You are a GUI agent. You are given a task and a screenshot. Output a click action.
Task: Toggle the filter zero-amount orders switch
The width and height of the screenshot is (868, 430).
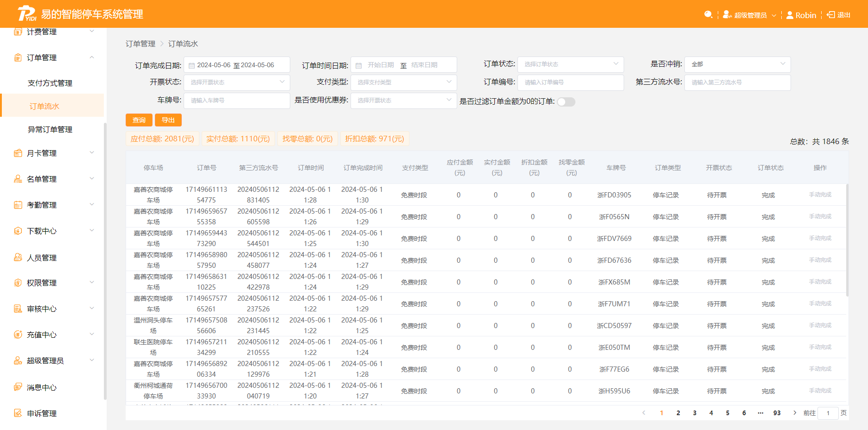coord(566,102)
